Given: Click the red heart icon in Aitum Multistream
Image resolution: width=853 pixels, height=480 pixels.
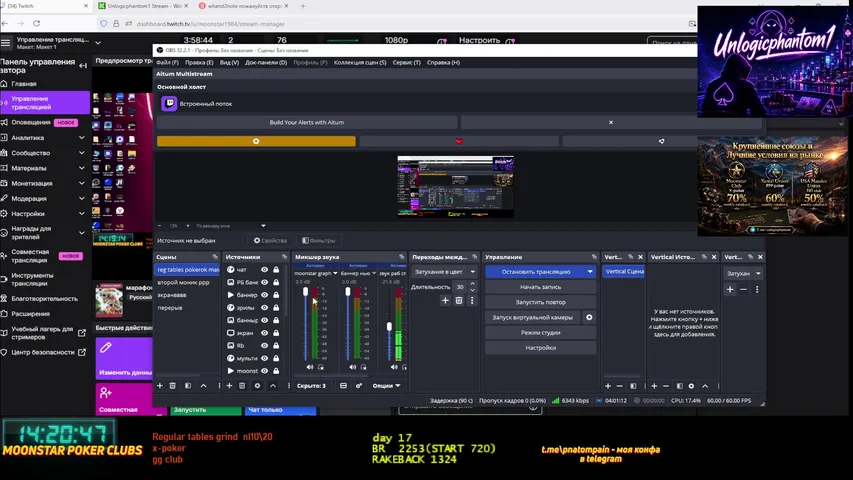Looking at the screenshot, I should click(x=459, y=141).
